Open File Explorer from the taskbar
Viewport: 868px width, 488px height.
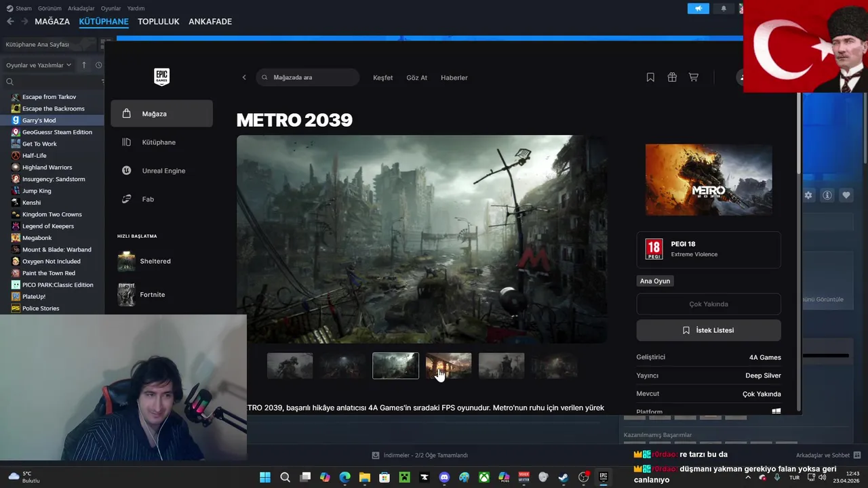click(365, 477)
